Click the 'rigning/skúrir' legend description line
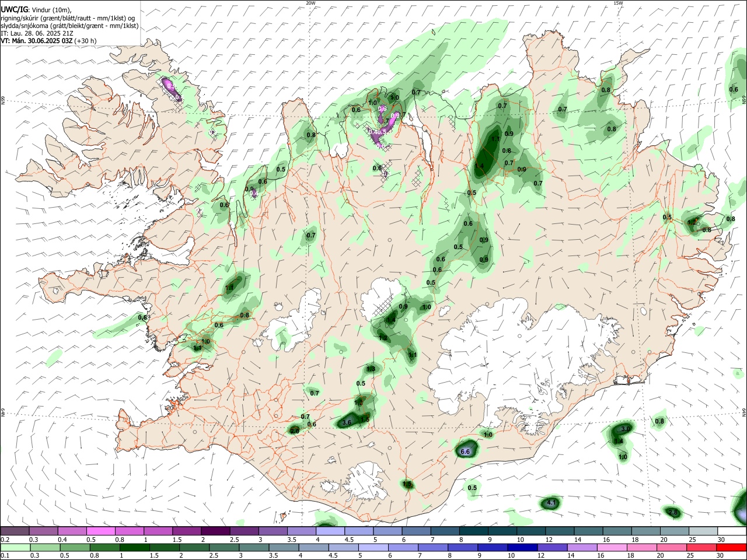Image resolution: width=747 pixels, height=560 pixels. click(68, 18)
